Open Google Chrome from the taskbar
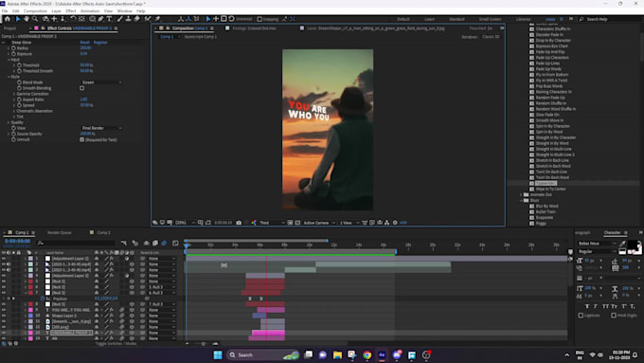Viewport: 644px width, 363px height. [x=367, y=354]
